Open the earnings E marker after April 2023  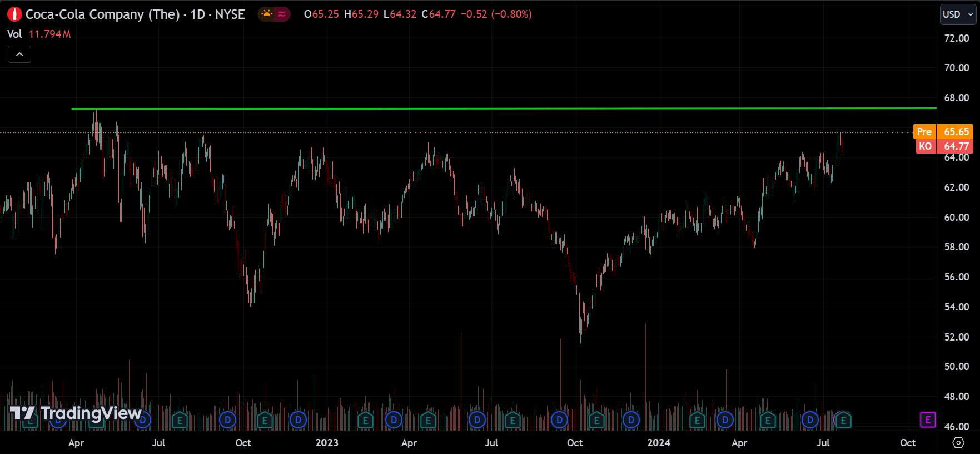428,421
